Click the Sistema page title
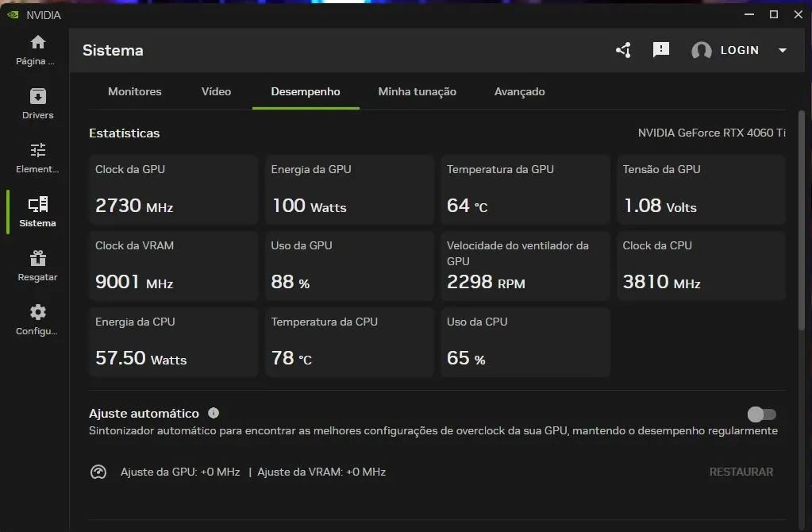Viewport: 812px width, 532px height. (113, 50)
